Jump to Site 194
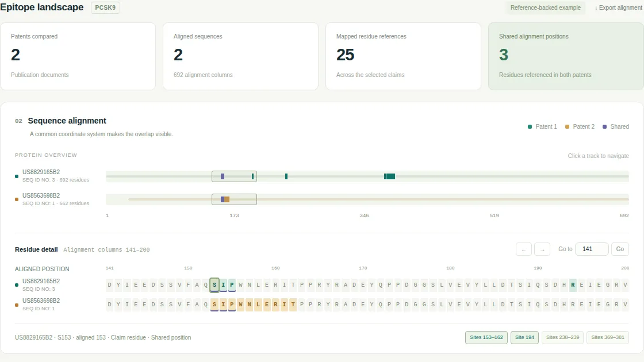 [524, 337]
